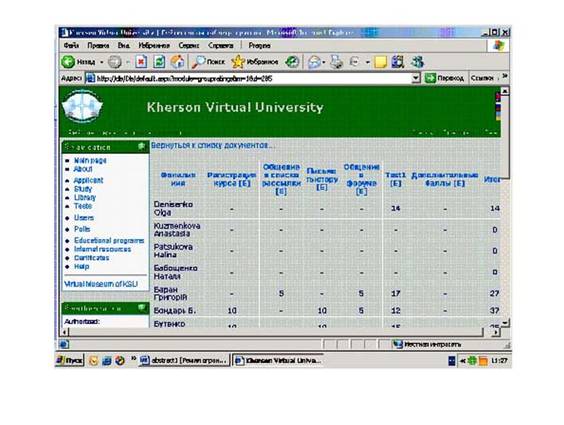Open the Educational programs link
Image resolution: width=564 pixels, height=425 pixels.
(x=109, y=241)
